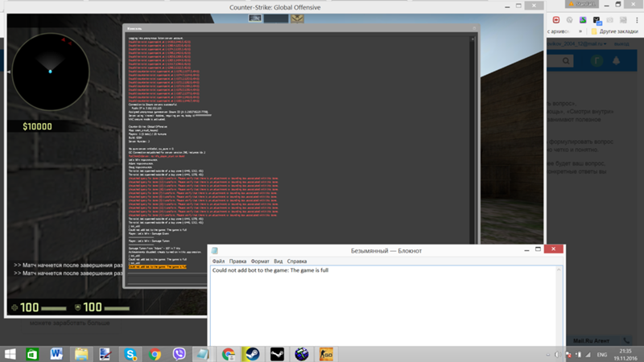Close the CS:GO console window
Screen dimensions: 644x362
pyautogui.click(x=474, y=28)
